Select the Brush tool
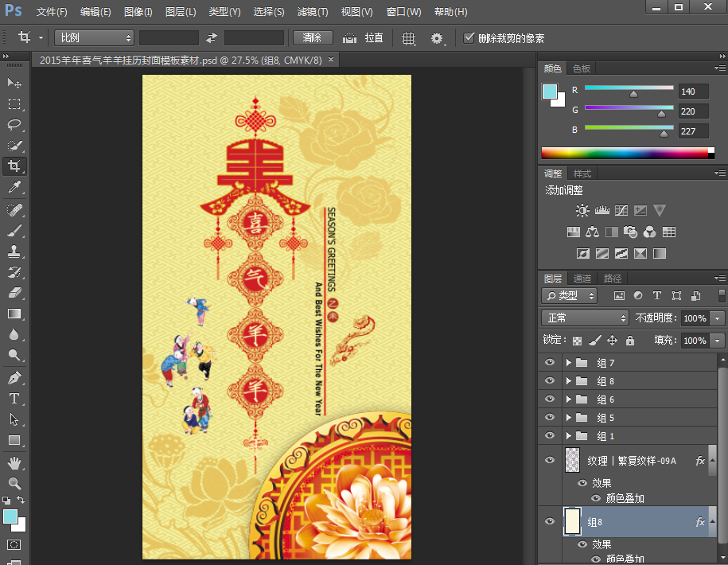Screen dimensions: 728x565 14,231
